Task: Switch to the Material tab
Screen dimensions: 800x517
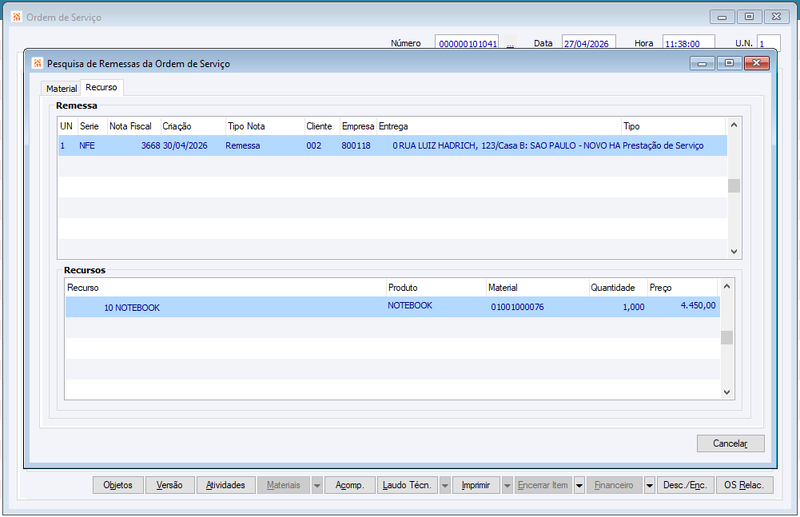Action: point(61,89)
